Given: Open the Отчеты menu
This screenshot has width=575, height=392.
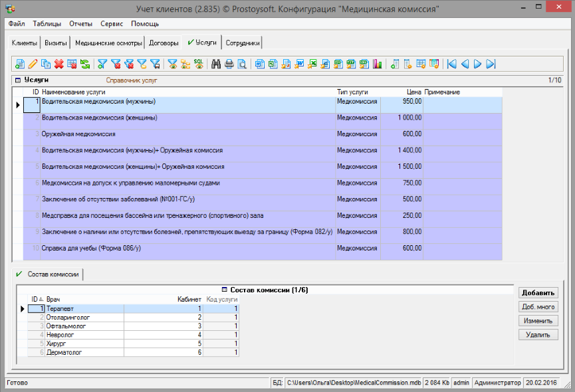Looking at the screenshot, I should tap(80, 24).
